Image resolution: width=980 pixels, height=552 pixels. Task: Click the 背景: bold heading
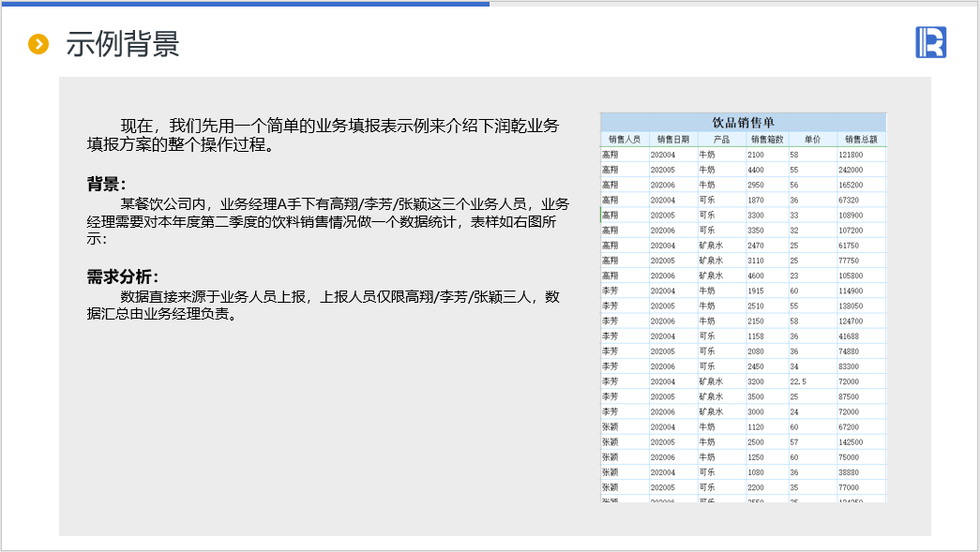coord(106,184)
